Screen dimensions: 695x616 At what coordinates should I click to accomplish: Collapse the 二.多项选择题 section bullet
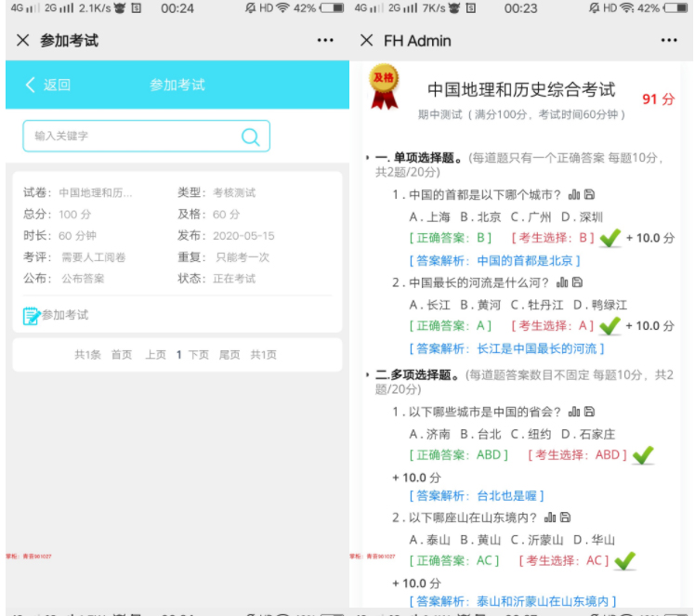(367, 375)
